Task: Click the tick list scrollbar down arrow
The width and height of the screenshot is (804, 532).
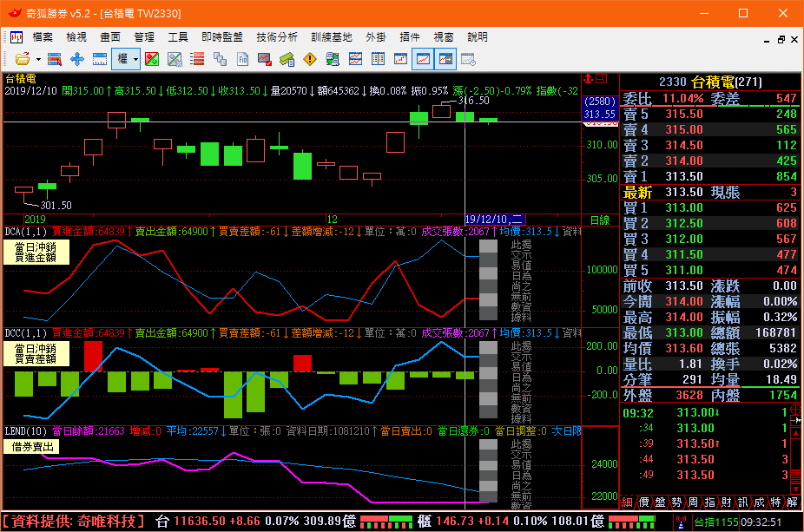Action: [x=796, y=489]
